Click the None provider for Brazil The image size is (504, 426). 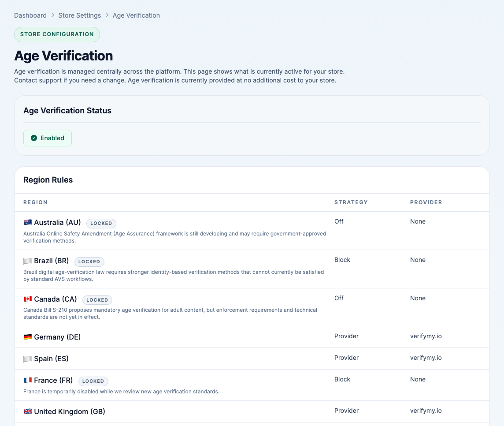click(418, 260)
